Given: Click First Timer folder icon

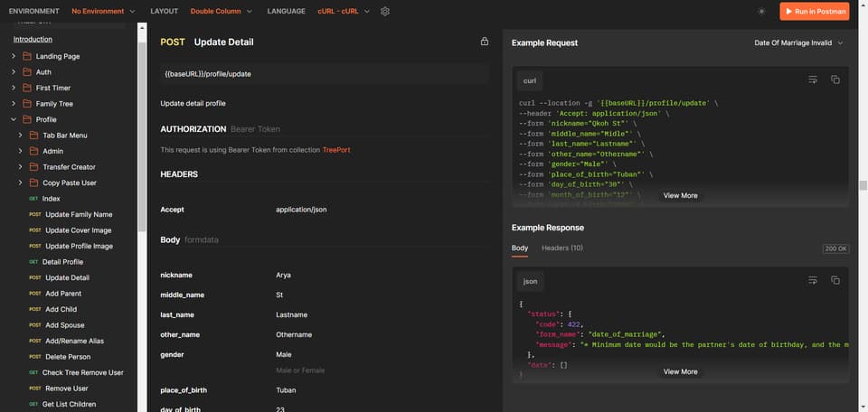Looking at the screenshot, I should click(26, 88).
